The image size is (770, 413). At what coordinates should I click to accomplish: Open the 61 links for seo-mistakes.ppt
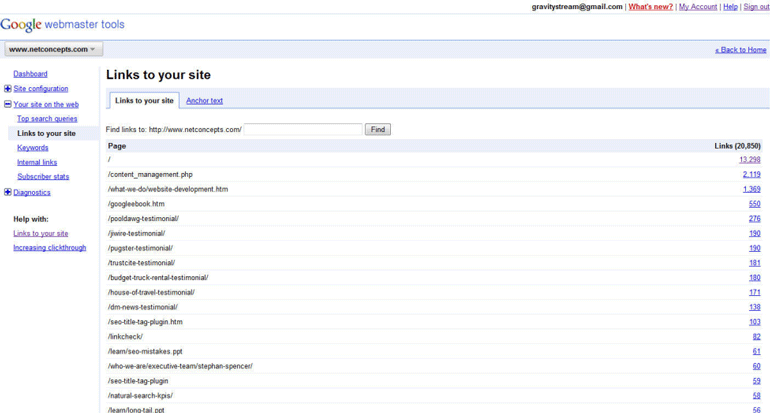pos(757,352)
